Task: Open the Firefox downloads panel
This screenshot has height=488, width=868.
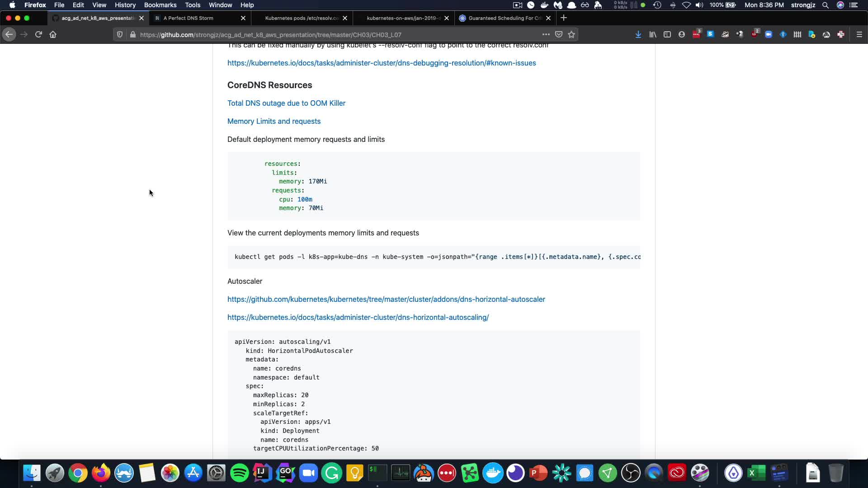Action: [x=638, y=34]
